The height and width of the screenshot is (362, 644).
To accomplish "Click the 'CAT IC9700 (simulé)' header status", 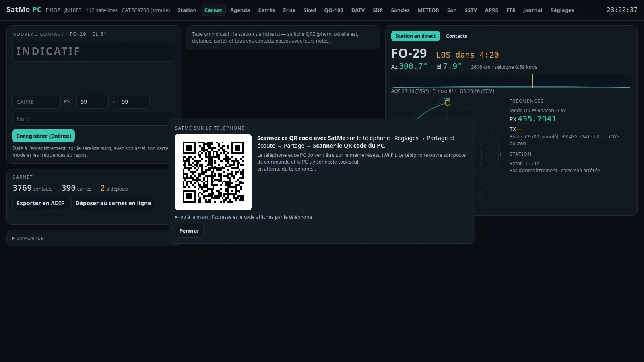I will [x=146, y=10].
